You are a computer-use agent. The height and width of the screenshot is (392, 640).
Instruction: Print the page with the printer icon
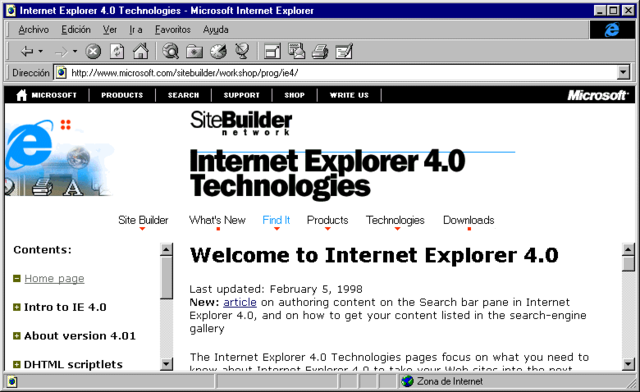320,51
